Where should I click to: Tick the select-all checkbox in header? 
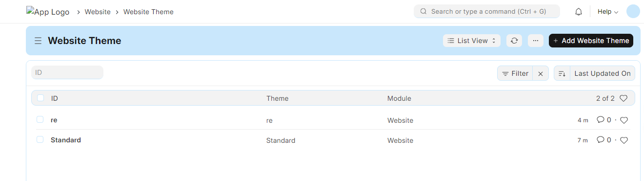click(x=40, y=98)
